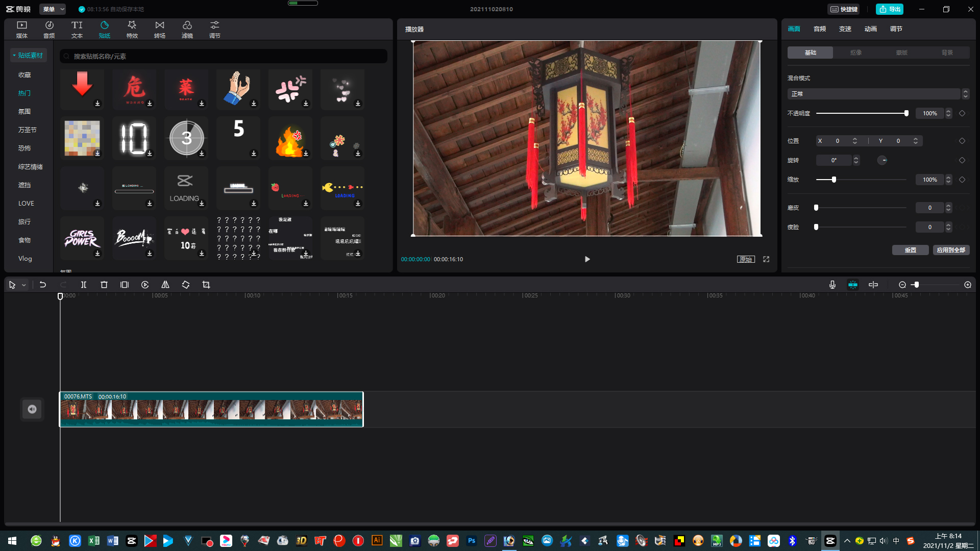
Task: Click the 缩放 scale slider
Action: click(861, 180)
